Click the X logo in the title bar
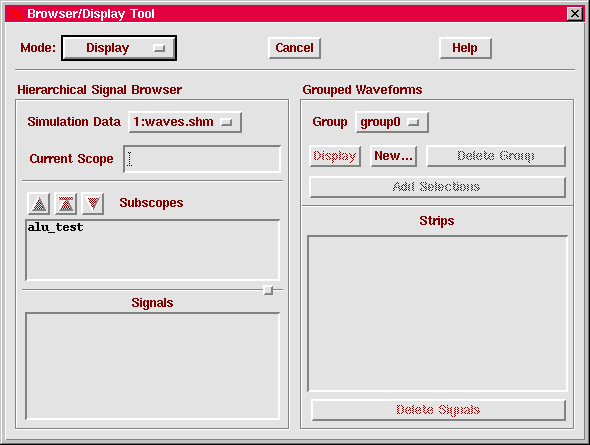 tap(16, 14)
